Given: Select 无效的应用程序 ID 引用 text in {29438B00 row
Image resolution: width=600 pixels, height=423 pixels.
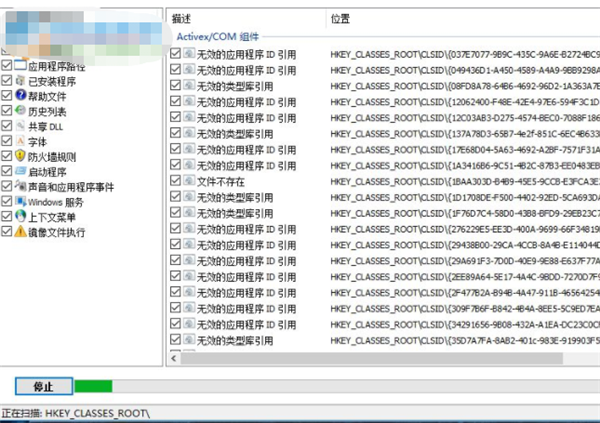Looking at the screenshot, I should point(246,245).
